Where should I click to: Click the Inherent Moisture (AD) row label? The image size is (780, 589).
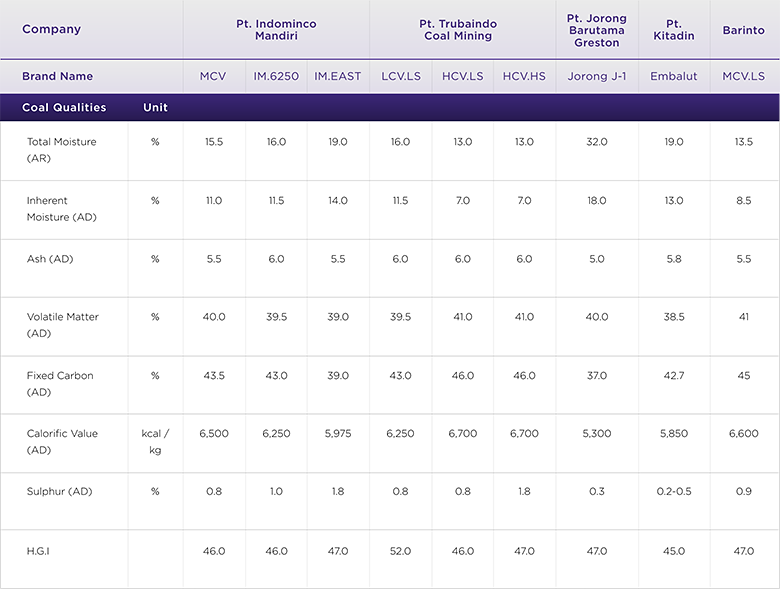[62, 208]
